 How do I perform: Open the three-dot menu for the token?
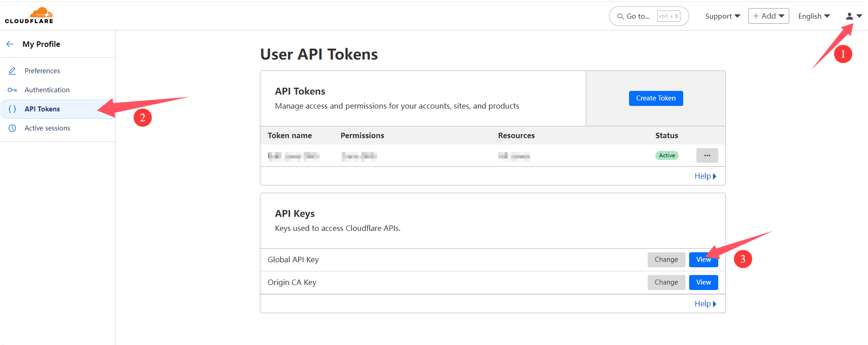pos(707,155)
